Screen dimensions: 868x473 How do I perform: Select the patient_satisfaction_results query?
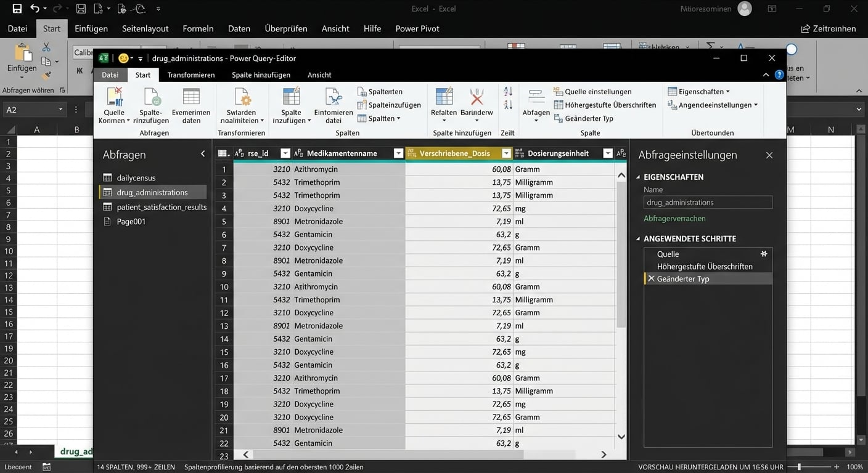click(x=162, y=207)
